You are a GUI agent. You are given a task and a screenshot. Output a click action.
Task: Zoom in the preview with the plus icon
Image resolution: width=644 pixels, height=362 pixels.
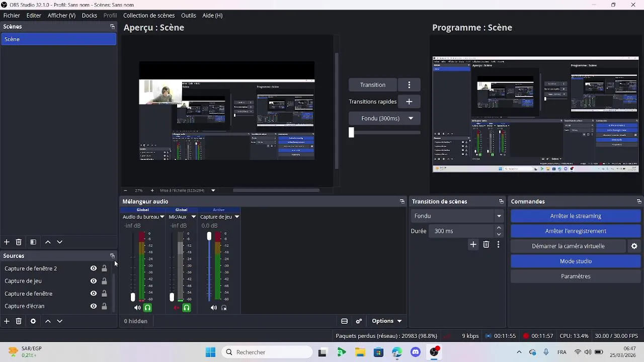(x=152, y=191)
